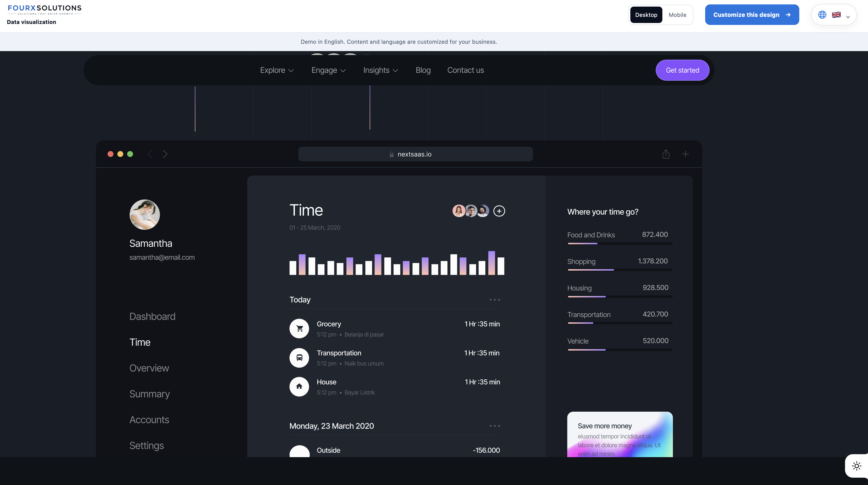Click the Transportation bus icon
Image resolution: width=868 pixels, height=485 pixels.
click(299, 357)
